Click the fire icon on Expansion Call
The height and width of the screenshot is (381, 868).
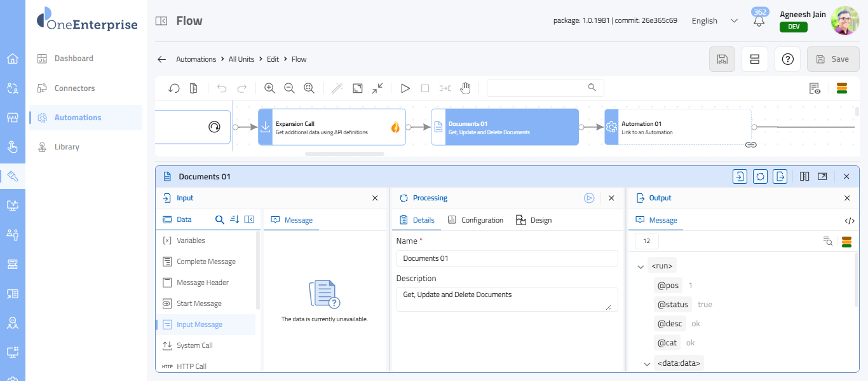(x=395, y=128)
